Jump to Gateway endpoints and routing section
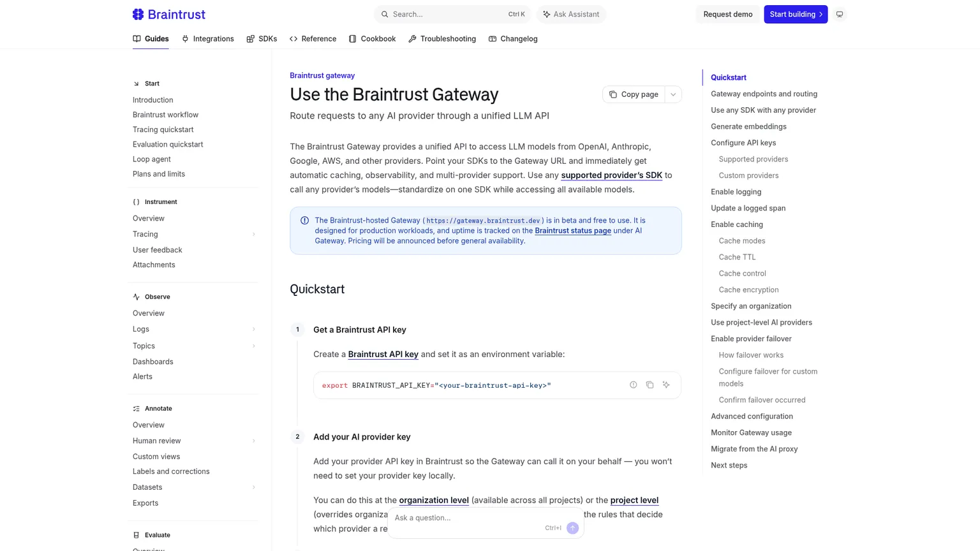The width and height of the screenshot is (980, 551). click(764, 94)
